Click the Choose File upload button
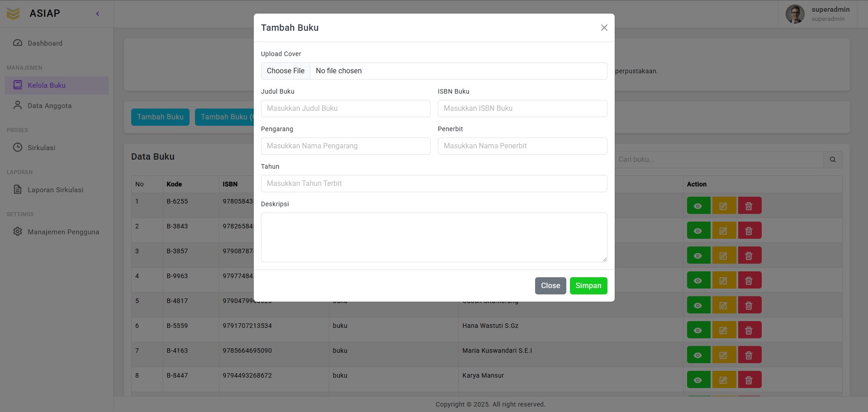This screenshot has width=868, height=412. point(285,71)
